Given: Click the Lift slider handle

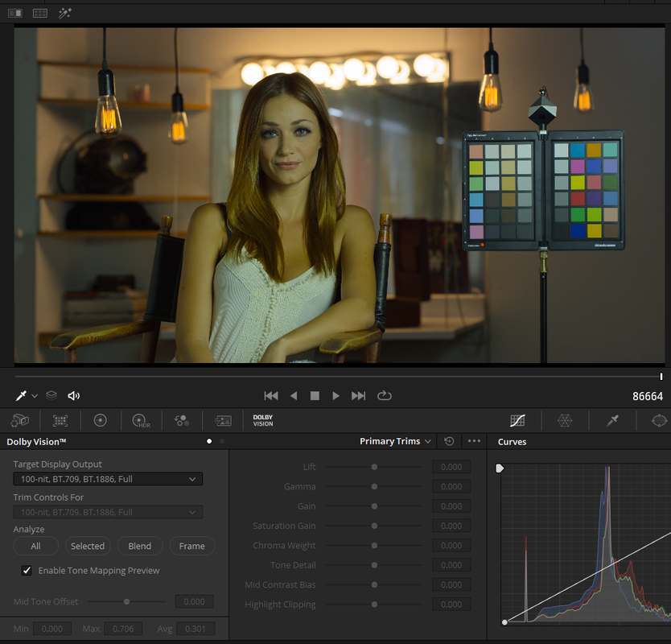Looking at the screenshot, I should 374,467.
